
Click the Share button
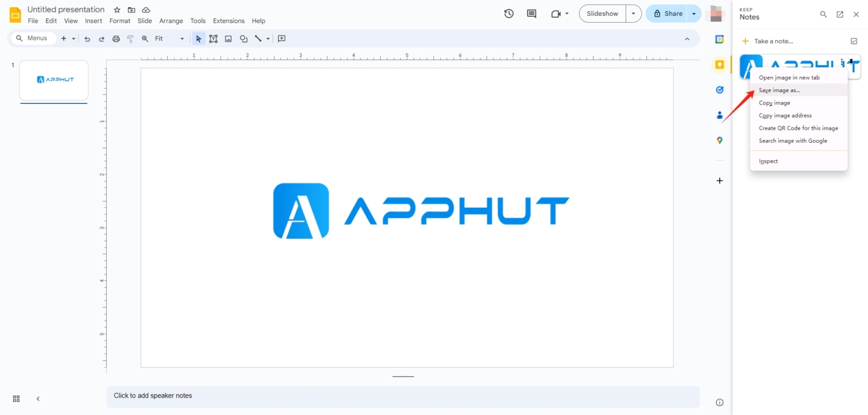click(x=668, y=13)
